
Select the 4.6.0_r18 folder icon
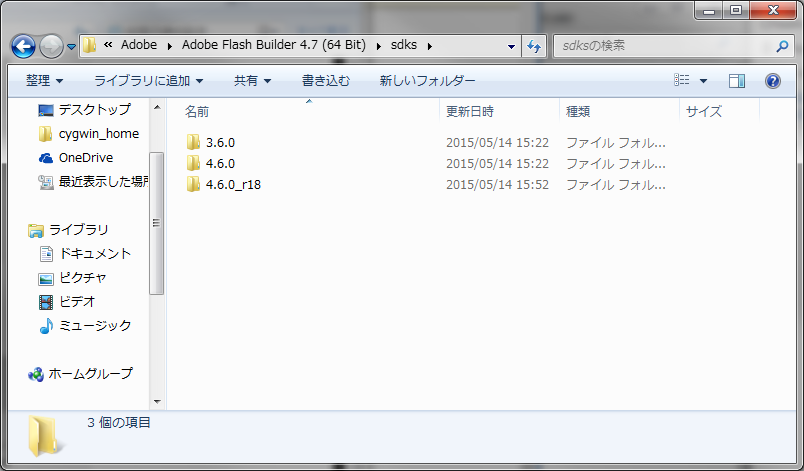point(193,184)
